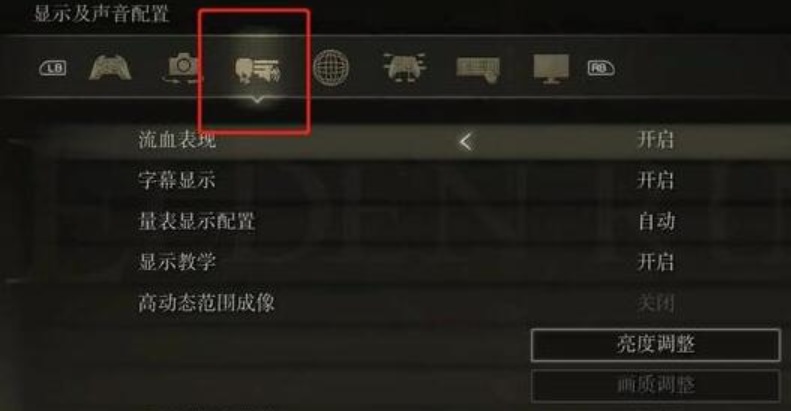Click the left arrow on 流血表现 row
Image resolution: width=791 pixels, height=411 pixels.
click(466, 141)
